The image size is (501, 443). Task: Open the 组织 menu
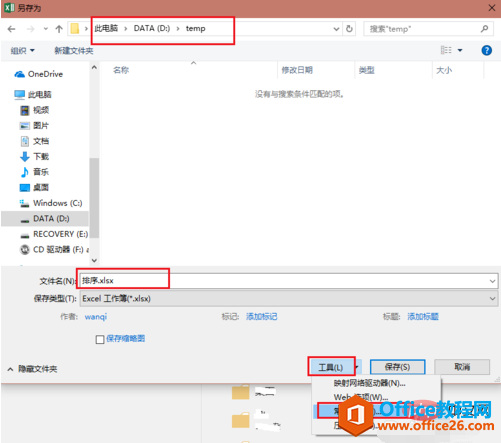[x=22, y=51]
